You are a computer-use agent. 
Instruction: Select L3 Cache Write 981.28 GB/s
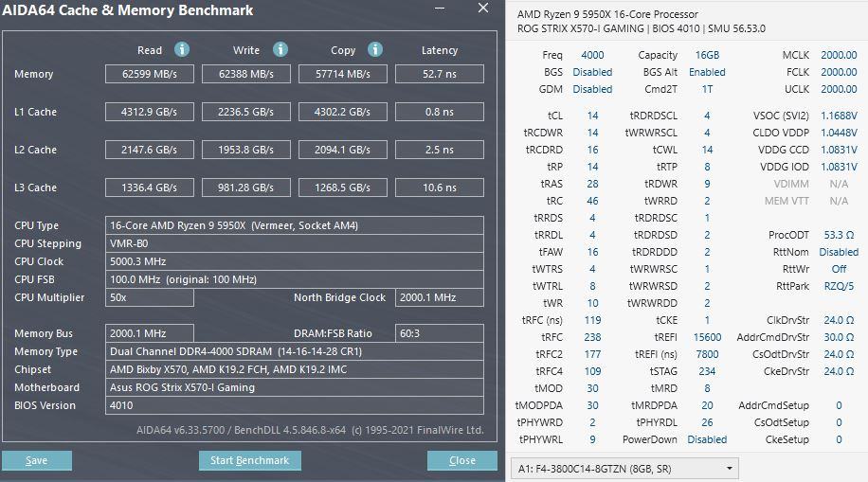245,187
